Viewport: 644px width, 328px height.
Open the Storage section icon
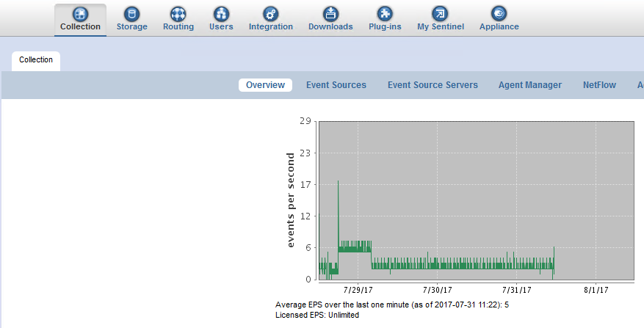point(131,14)
